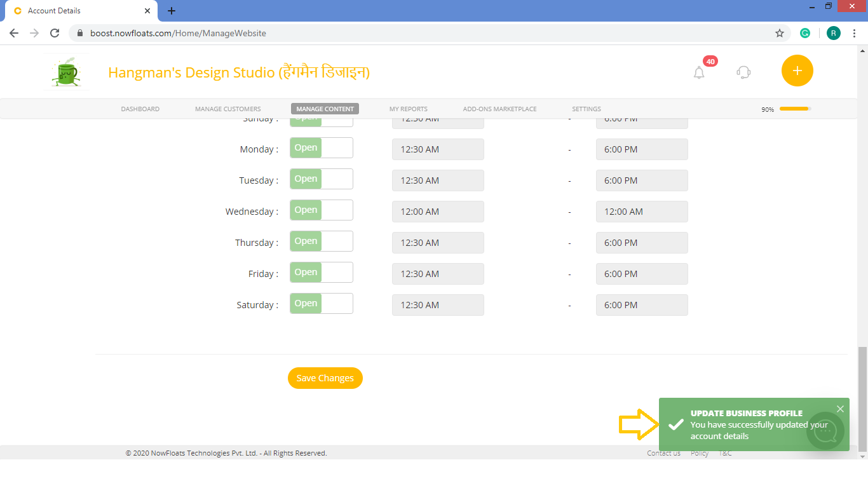Viewport: 868px width, 488px height.
Task: Open Monday closing time 6:00 PM
Action: (642, 149)
